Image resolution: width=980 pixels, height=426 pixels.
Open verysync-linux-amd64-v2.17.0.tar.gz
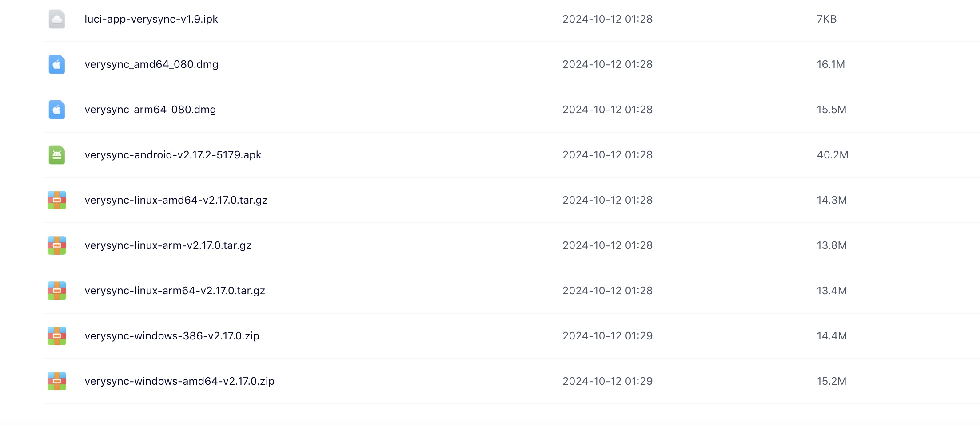pyautogui.click(x=176, y=200)
